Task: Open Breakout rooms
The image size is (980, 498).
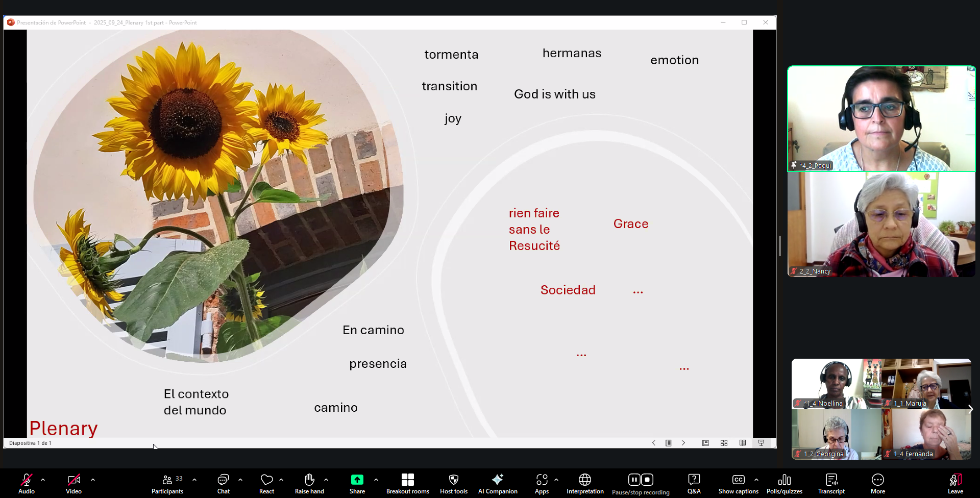Action: (x=407, y=483)
